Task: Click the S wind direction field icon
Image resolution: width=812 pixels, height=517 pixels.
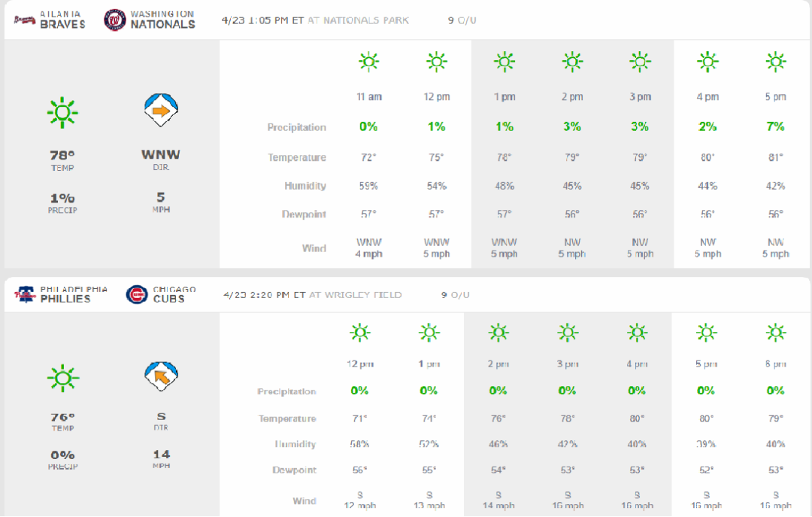Action: [161, 375]
